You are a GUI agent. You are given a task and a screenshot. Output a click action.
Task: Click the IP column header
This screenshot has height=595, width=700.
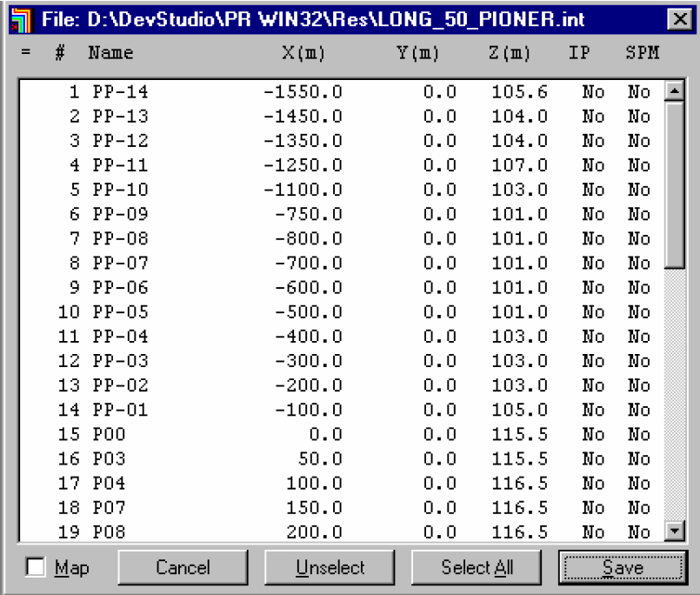pyautogui.click(x=579, y=53)
